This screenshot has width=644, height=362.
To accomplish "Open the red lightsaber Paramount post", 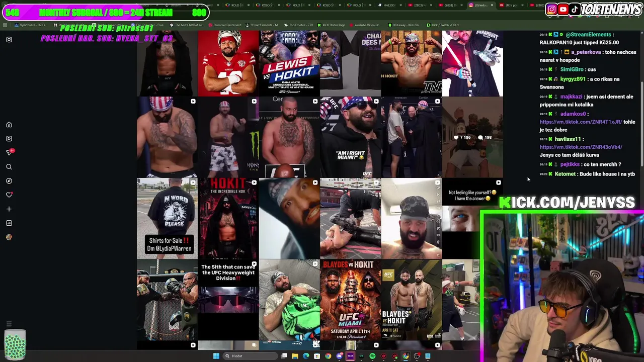I will [x=472, y=63].
